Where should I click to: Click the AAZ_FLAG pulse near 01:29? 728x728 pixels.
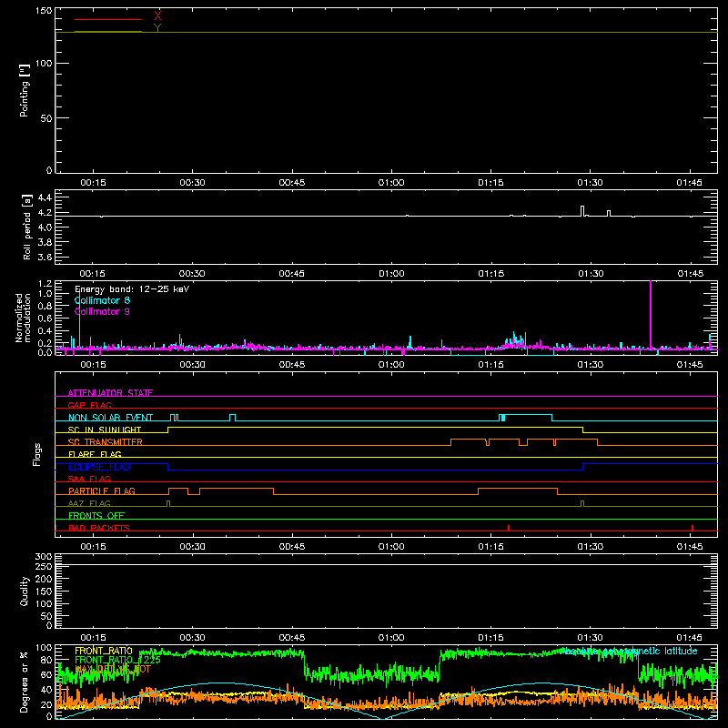(582, 504)
